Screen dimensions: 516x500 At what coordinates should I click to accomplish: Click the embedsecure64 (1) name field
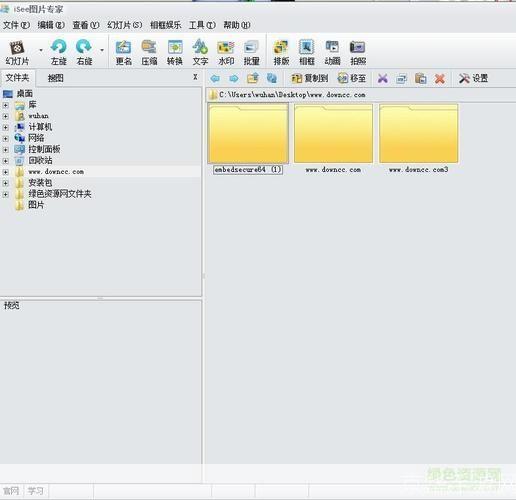pyautogui.click(x=248, y=170)
